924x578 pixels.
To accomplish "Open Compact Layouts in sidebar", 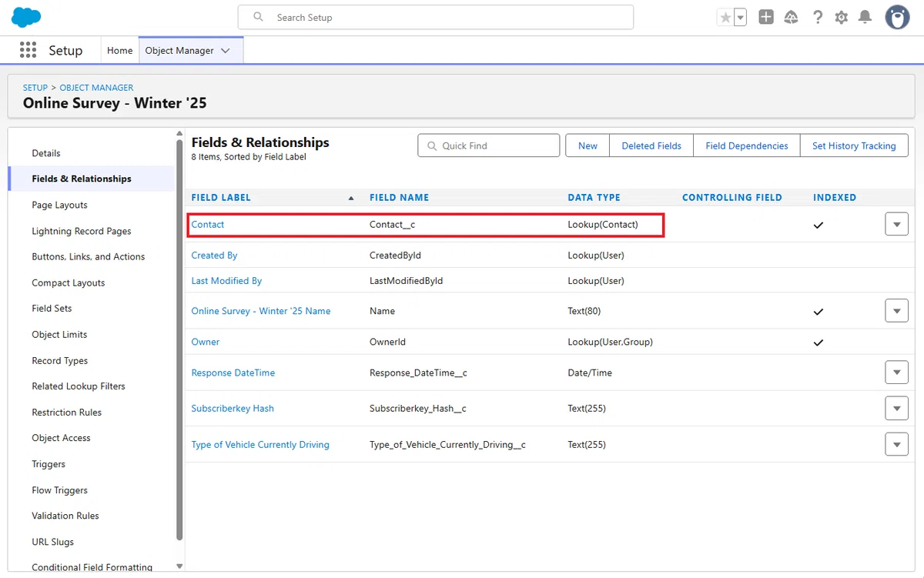I will click(69, 282).
